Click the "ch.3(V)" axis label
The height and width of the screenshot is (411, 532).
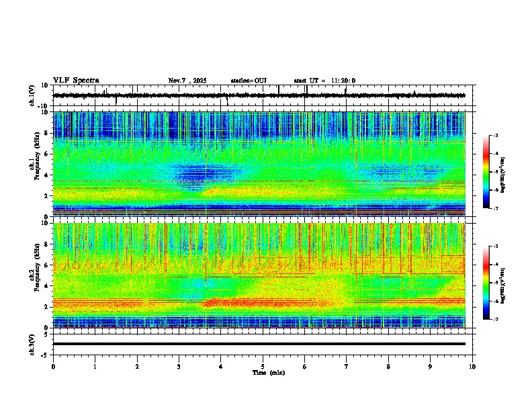32,345
